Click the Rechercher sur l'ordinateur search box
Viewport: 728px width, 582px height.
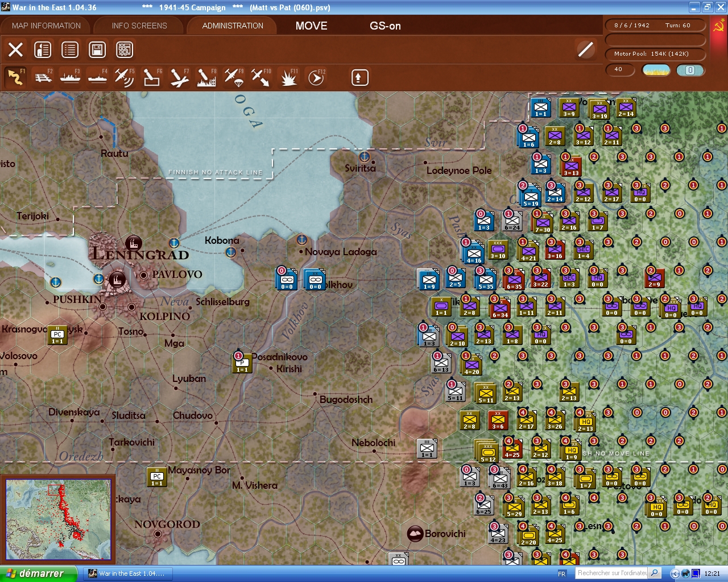coord(612,573)
